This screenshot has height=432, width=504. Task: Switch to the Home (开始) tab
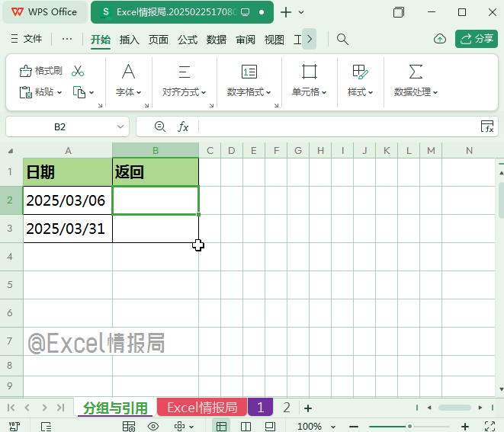[101, 40]
